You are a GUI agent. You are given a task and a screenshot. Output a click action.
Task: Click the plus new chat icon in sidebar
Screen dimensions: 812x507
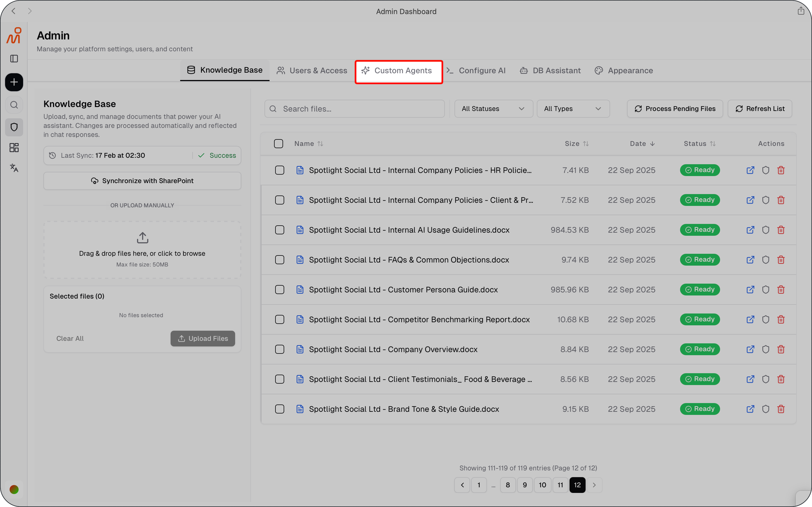click(x=14, y=82)
